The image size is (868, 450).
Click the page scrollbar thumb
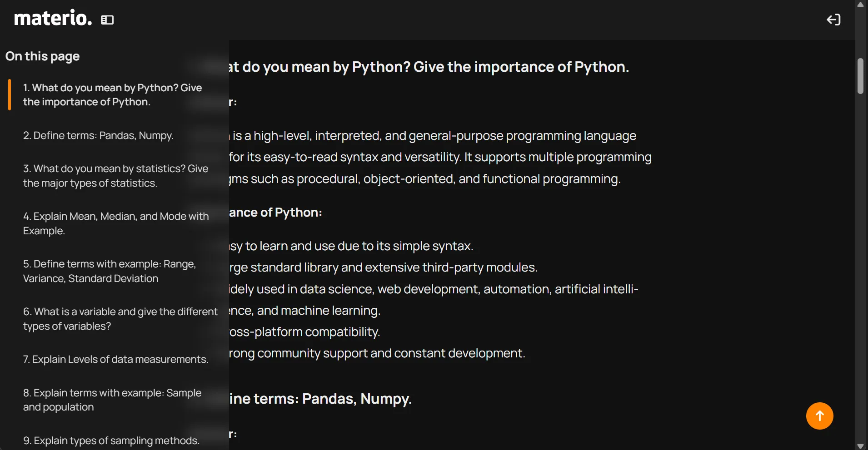860,76
